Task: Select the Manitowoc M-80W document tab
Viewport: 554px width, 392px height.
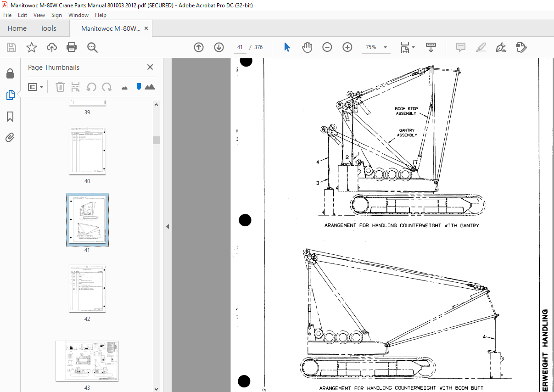Action: 111,28
